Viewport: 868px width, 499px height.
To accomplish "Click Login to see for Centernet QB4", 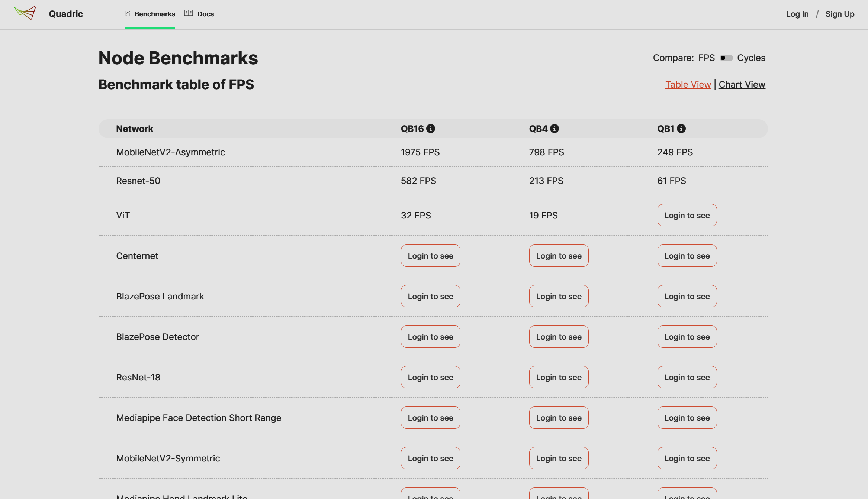I will click(x=559, y=256).
